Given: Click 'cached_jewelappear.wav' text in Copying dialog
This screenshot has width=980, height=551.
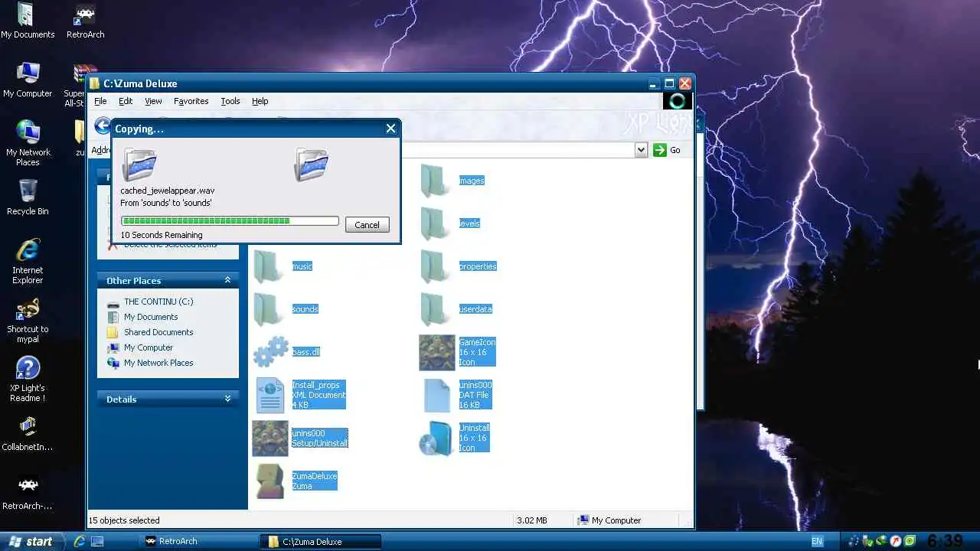Looking at the screenshot, I should pyautogui.click(x=168, y=191).
